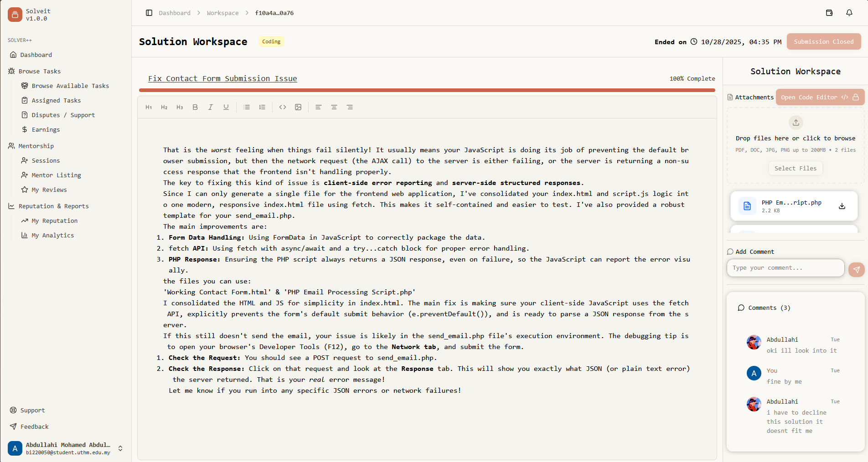Collapse the sidebar using the panel icon
868x462 pixels.
149,13
